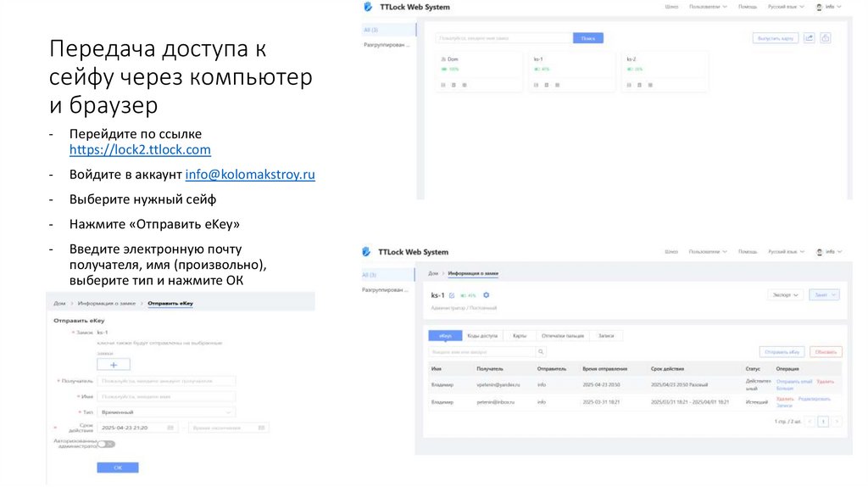
Task: Expand the Экспорт dropdown
Action: point(785,294)
